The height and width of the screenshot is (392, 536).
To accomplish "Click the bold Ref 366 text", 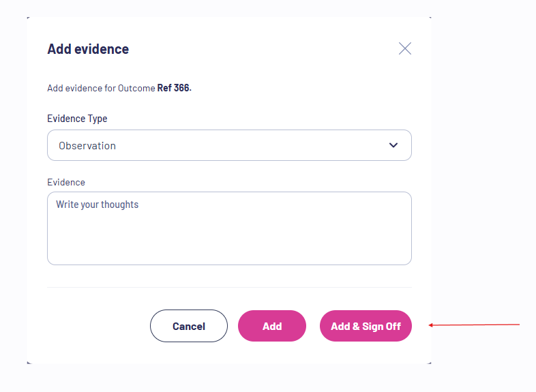I will 175,88.
